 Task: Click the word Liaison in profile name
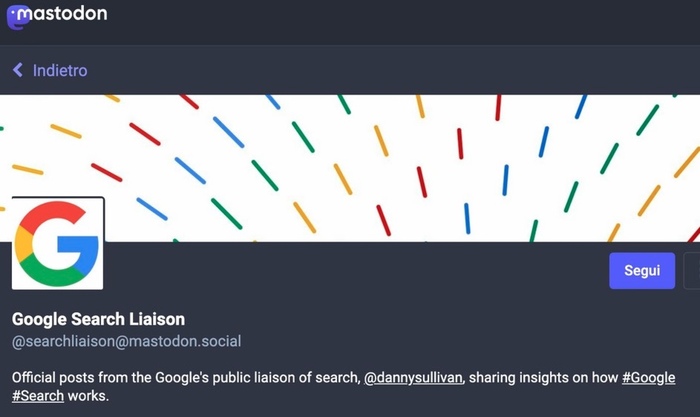coord(157,319)
